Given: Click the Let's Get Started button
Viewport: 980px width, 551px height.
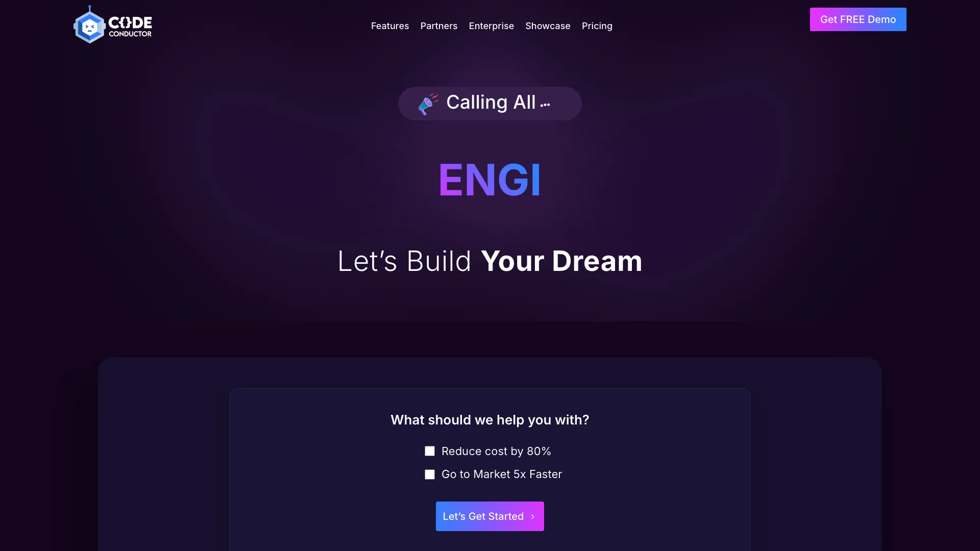Looking at the screenshot, I should (x=490, y=516).
